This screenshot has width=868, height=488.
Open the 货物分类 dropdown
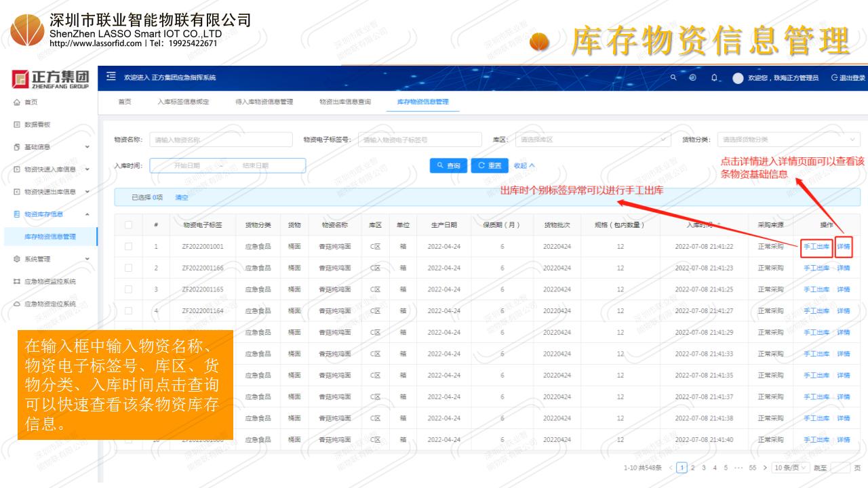click(x=788, y=140)
